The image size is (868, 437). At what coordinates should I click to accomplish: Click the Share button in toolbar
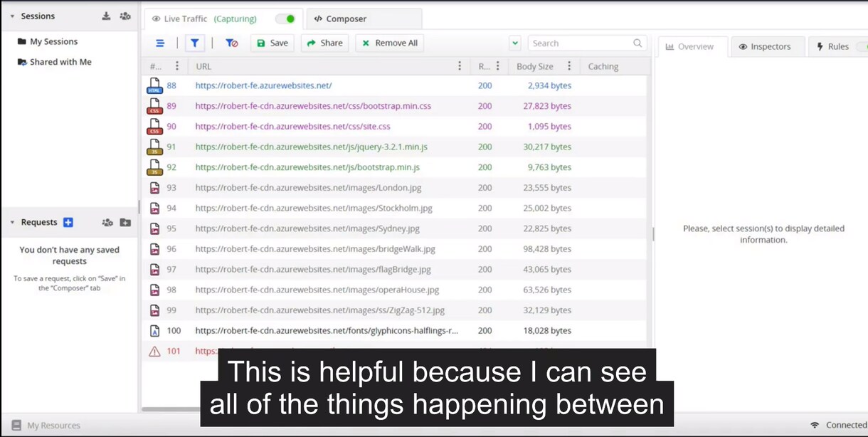click(x=324, y=43)
